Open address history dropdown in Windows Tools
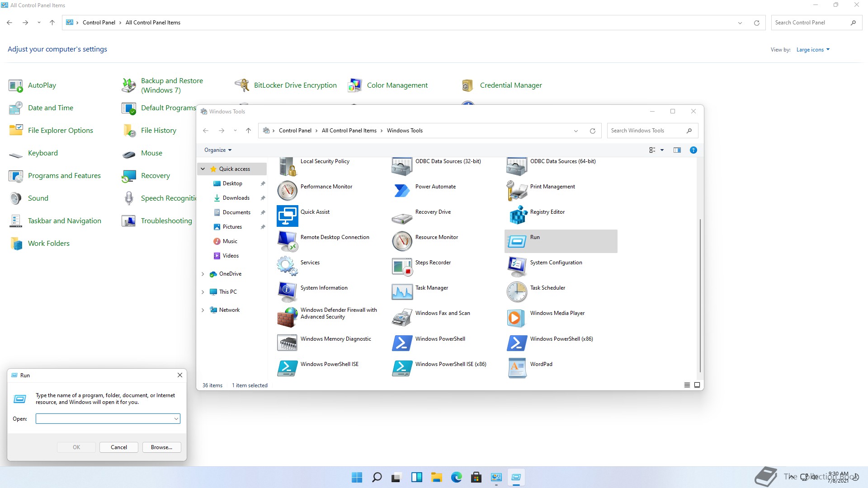The width and height of the screenshot is (868, 488). [576, 131]
